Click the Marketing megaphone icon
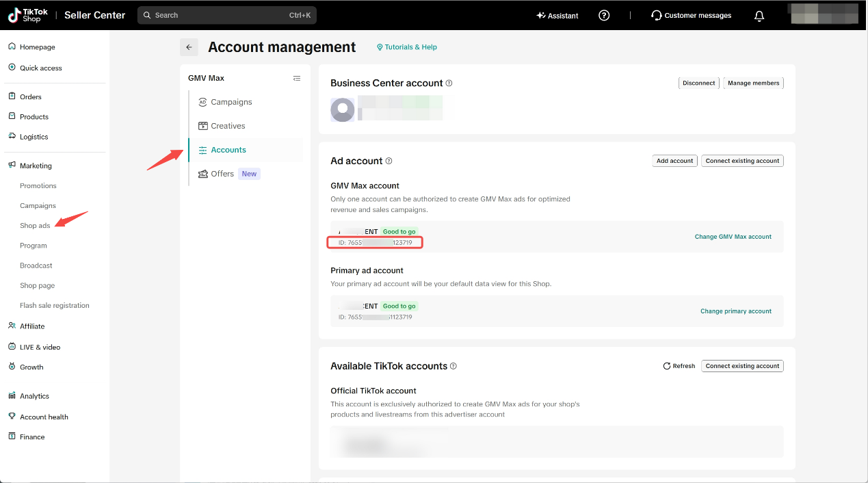 [12, 166]
